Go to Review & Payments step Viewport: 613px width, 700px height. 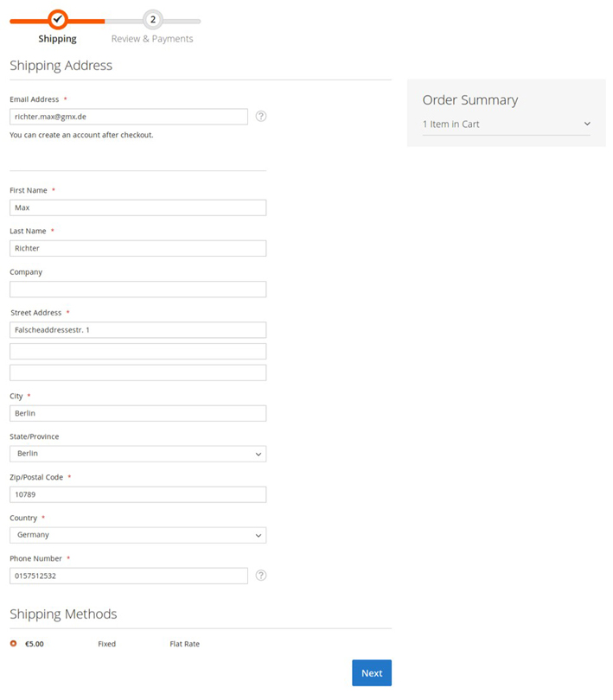[x=152, y=39]
